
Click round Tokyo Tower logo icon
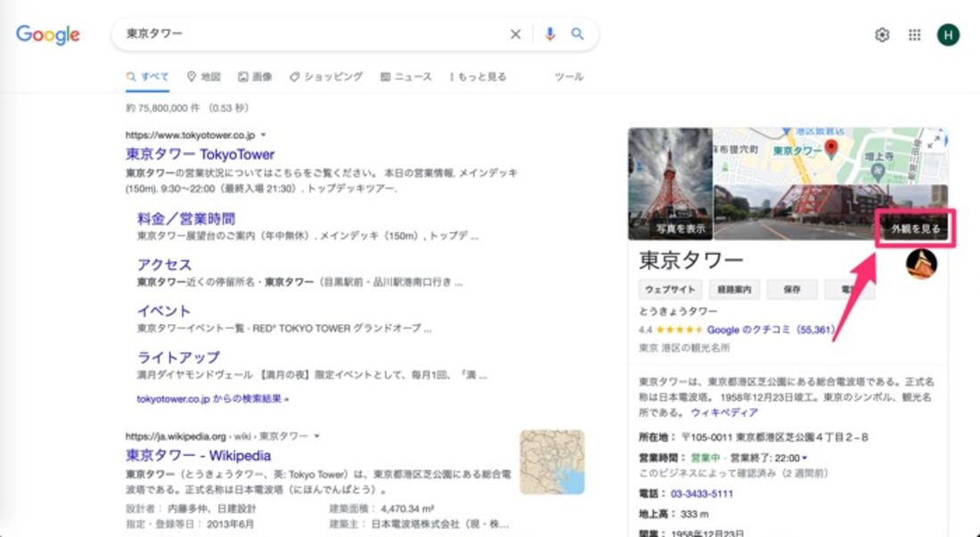(x=921, y=264)
